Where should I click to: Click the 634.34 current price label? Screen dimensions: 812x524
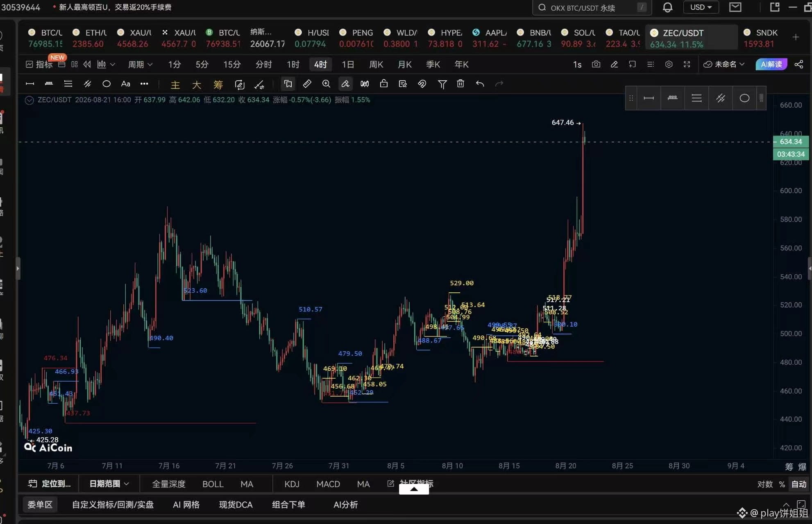pos(791,142)
